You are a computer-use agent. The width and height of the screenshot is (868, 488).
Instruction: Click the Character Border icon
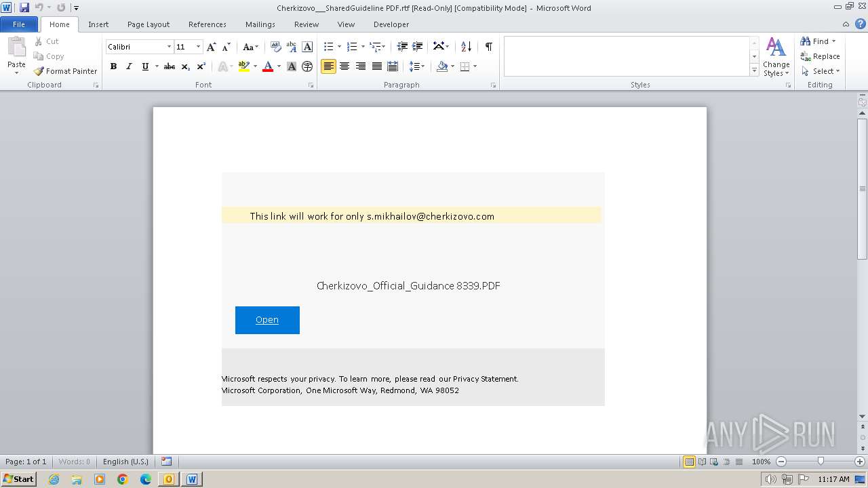(x=307, y=47)
